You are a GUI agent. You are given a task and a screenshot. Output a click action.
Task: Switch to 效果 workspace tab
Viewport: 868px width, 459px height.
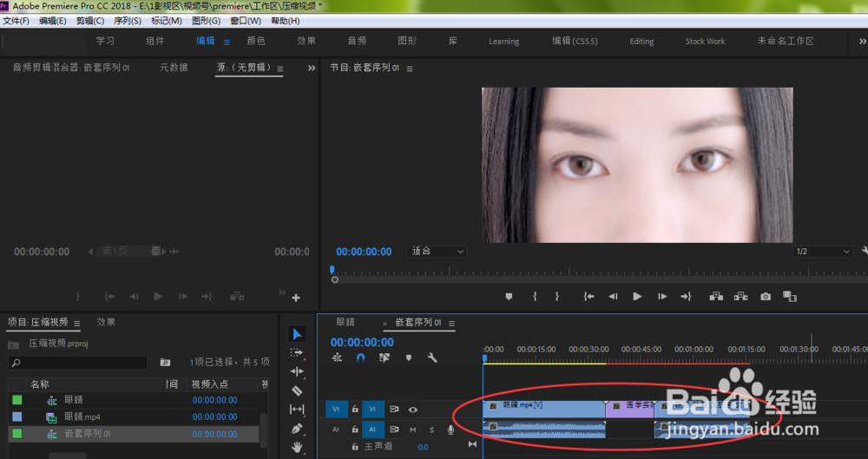(306, 41)
